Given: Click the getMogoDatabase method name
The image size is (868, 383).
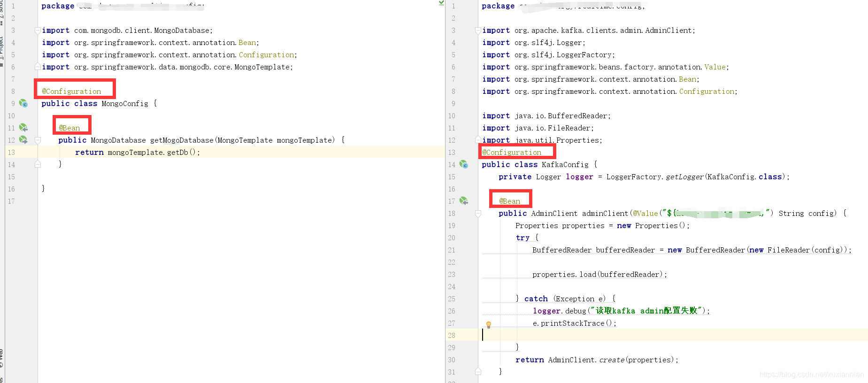Looking at the screenshot, I should point(182,140).
